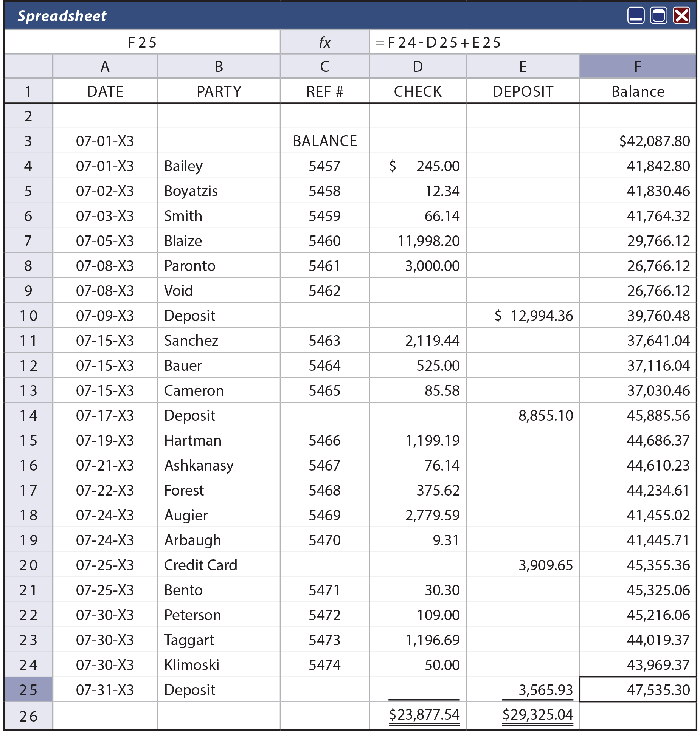The height and width of the screenshot is (734, 700).
Task: Select column C header
Action: pyautogui.click(x=325, y=67)
